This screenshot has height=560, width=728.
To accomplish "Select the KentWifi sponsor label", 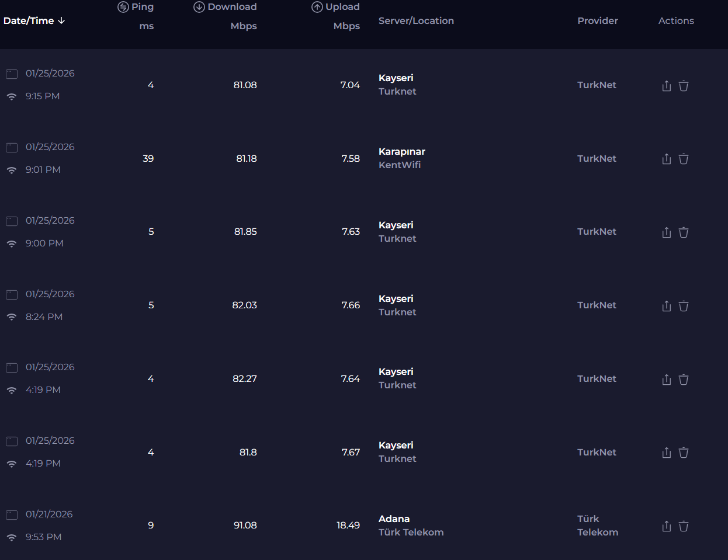I will coord(400,165).
